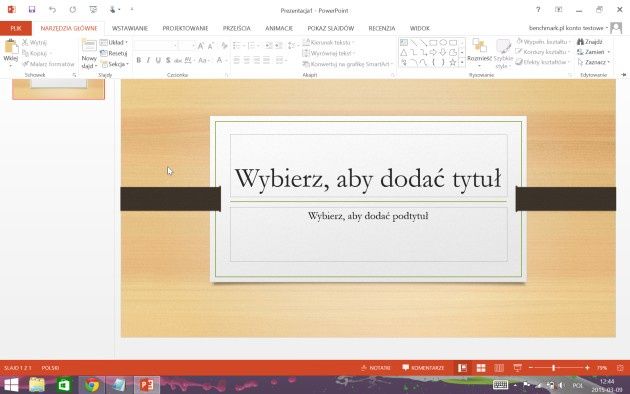
Task: Redo using the repeat arrow icon
Action: tap(73, 10)
